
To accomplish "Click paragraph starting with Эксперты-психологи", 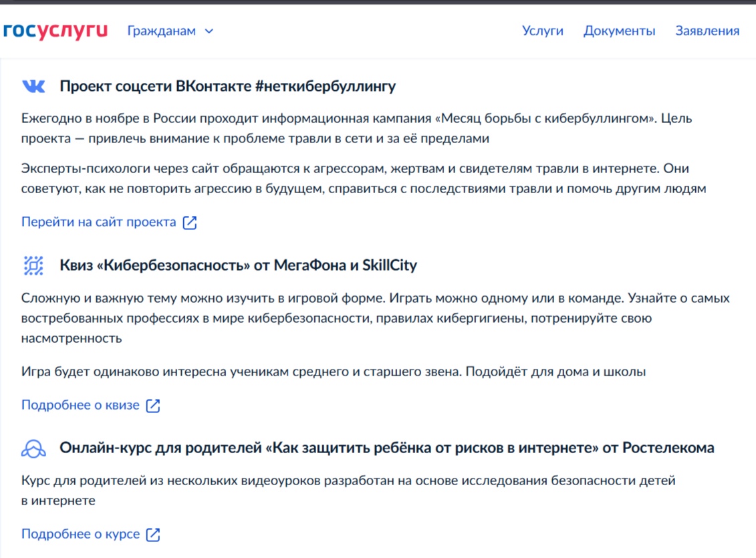I will (x=364, y=178).
